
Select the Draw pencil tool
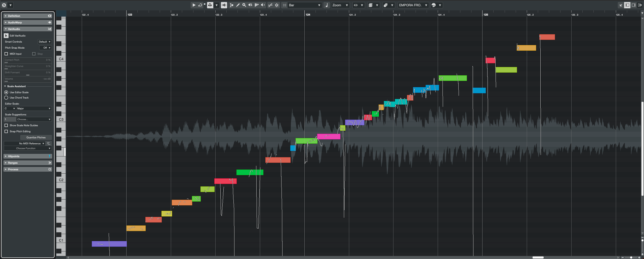238,5
